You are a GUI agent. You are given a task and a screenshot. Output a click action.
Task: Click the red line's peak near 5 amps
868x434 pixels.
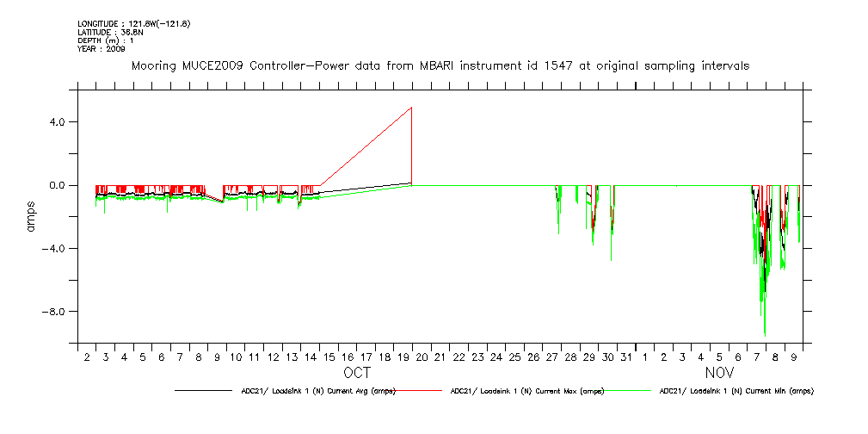412,108
